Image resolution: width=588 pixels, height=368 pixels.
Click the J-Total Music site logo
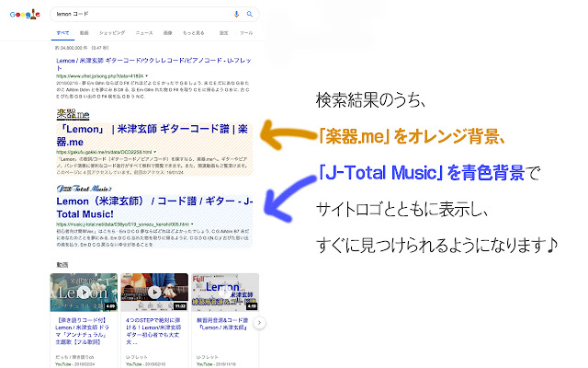pyautogui.click(x=84, y=188)
